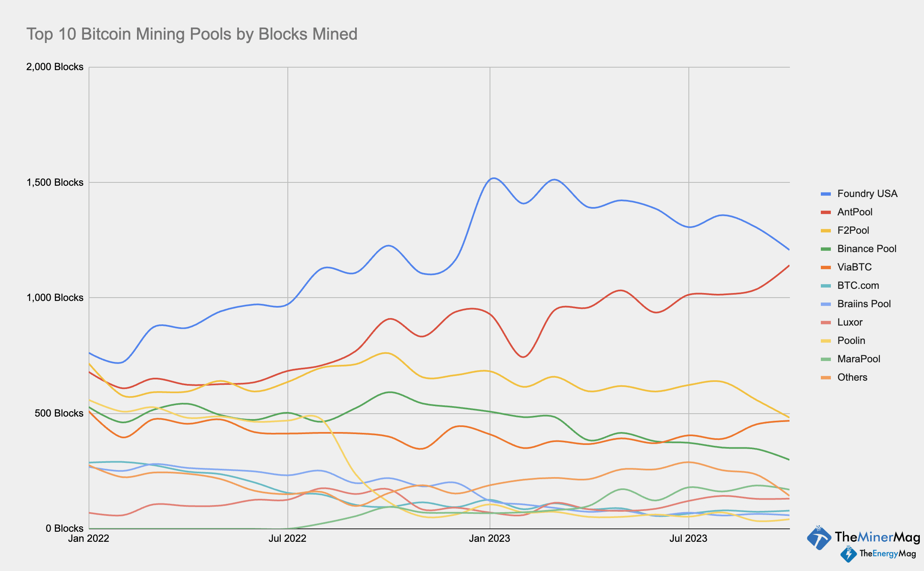Screen dimensions: 924x571
Task: Click the ViaBTC orange legend swatch
Action: pos(826,268)
